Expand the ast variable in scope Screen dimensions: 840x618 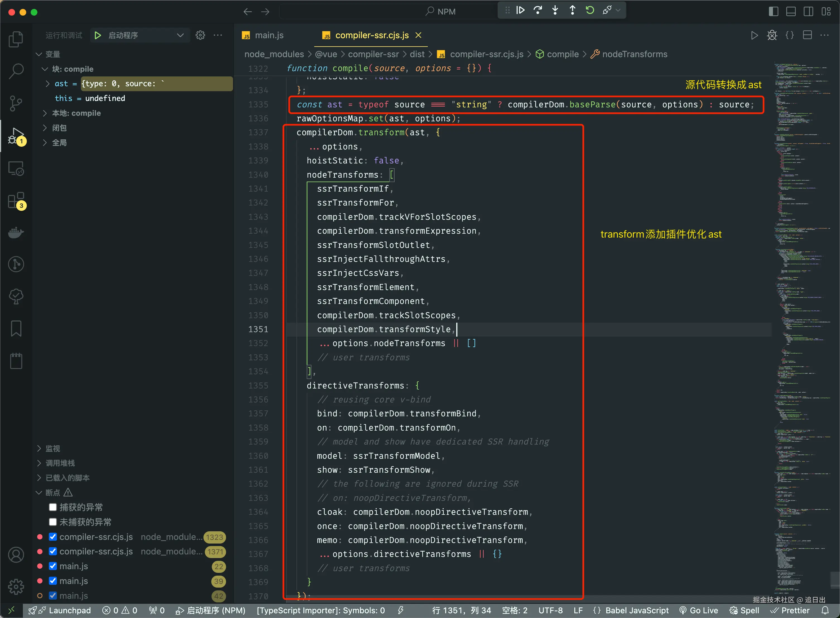47,84
